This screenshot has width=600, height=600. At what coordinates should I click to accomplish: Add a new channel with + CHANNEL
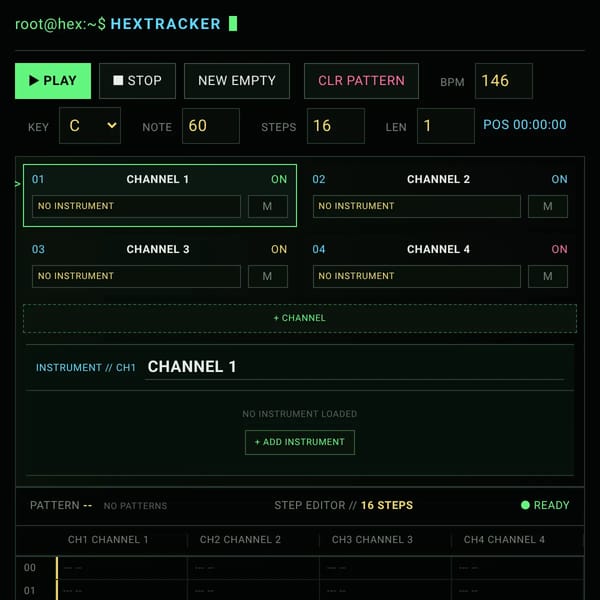[x=300, y=318]
